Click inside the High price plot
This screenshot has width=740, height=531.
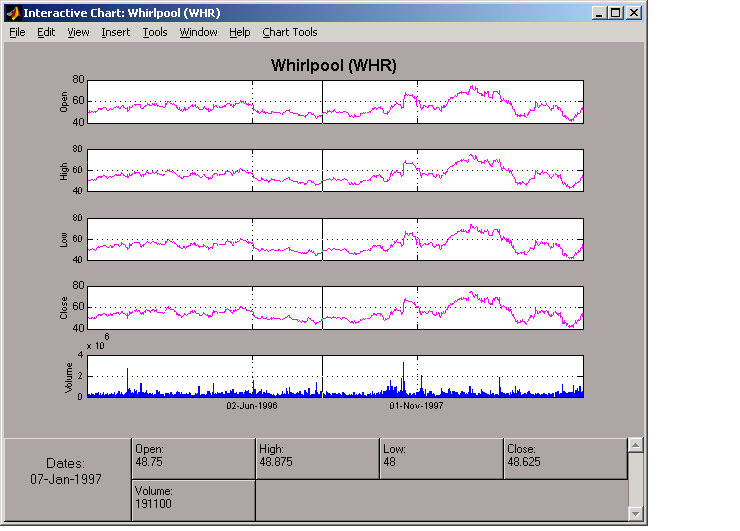[x=336, y=170]
